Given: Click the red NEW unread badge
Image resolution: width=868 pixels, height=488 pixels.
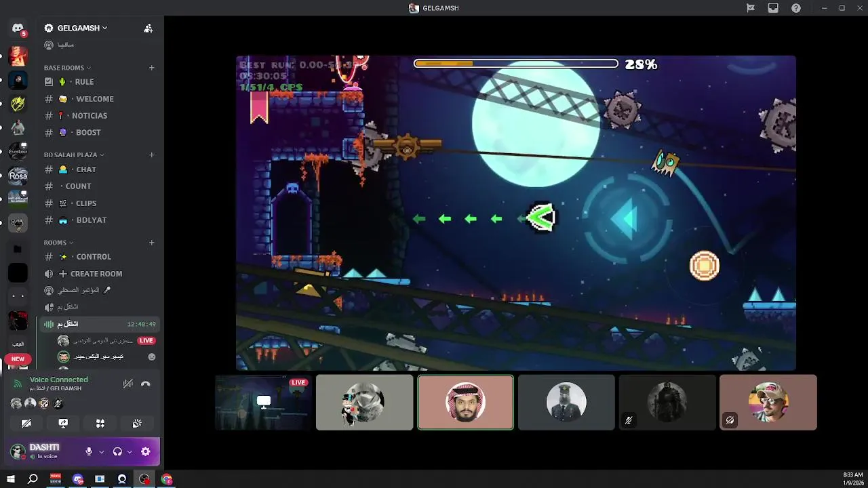Looking at the screenshot, I should pos(18,359).
